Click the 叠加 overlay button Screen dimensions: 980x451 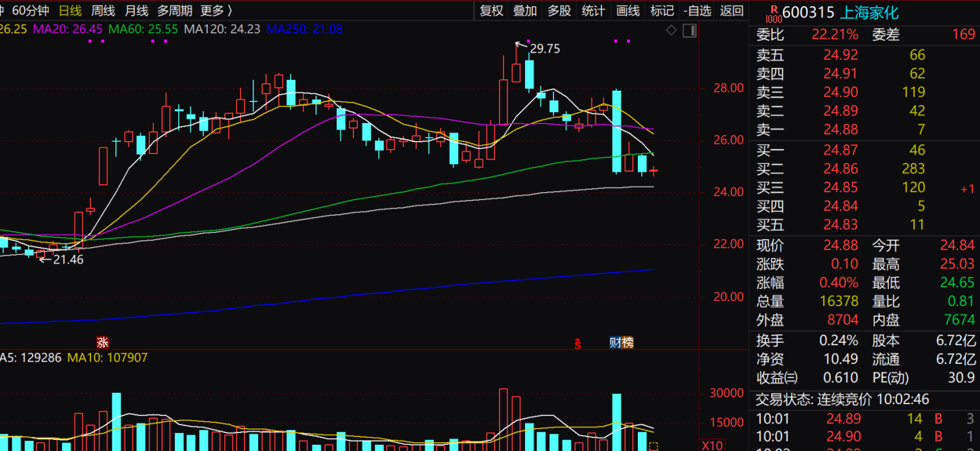525,10
